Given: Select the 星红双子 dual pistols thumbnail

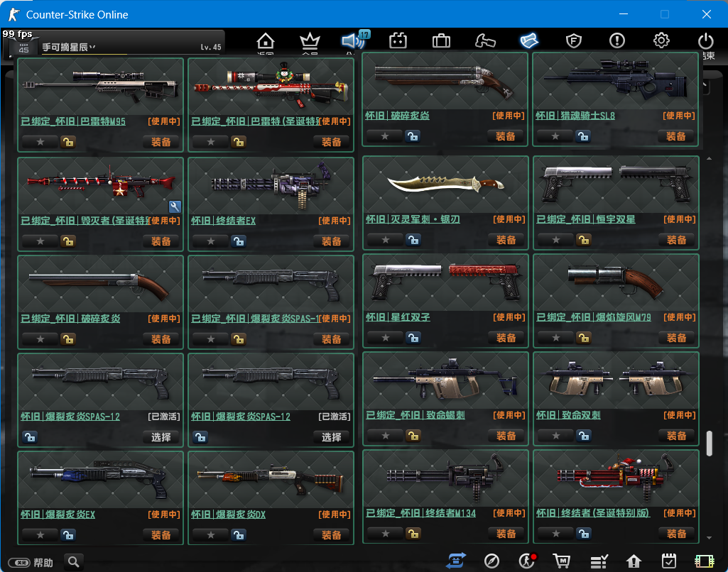Looking at the screenshot, I should [x=445, y=283].
